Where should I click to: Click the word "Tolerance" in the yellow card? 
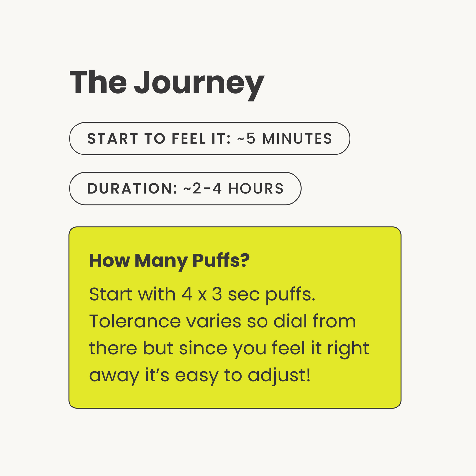point(135,321)
